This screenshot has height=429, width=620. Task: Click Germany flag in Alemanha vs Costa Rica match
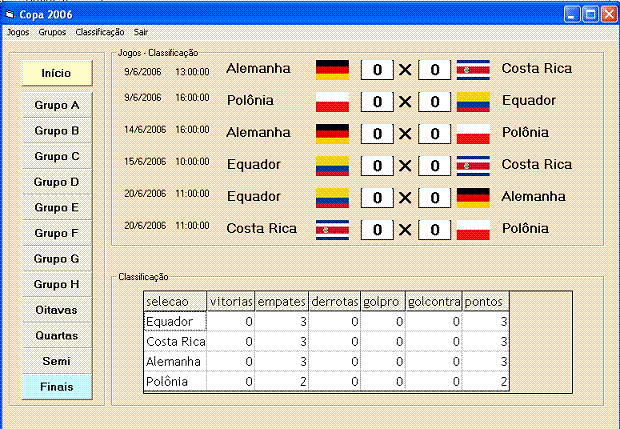point(332,69)
